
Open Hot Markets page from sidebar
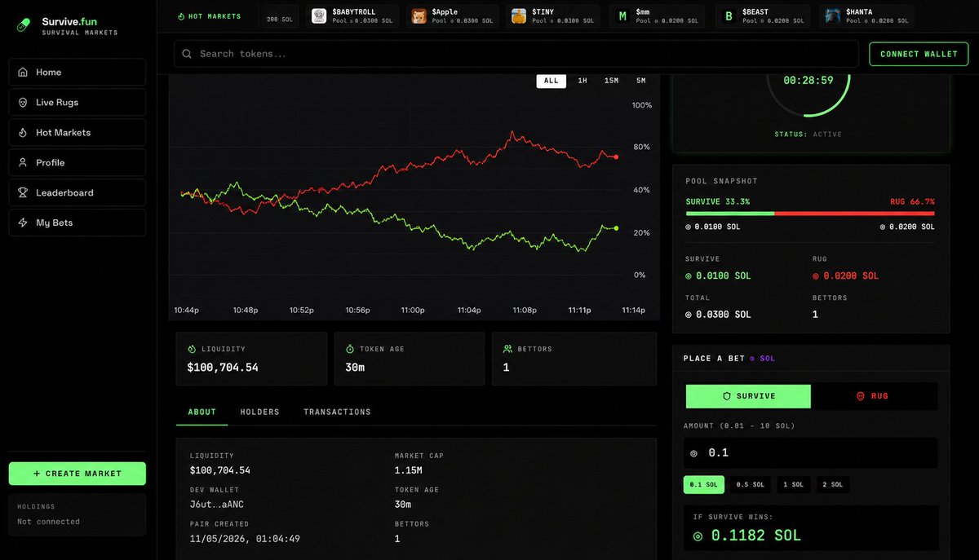coord(78,133)
